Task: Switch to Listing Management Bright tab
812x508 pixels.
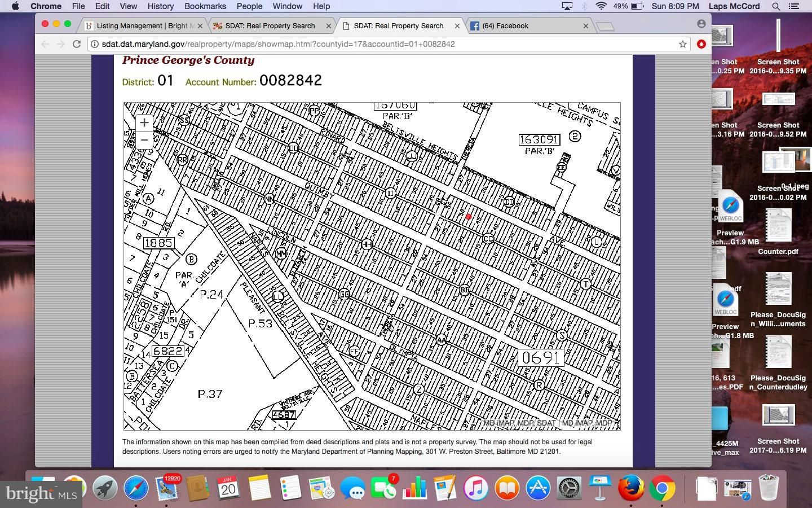Action: 145,26
